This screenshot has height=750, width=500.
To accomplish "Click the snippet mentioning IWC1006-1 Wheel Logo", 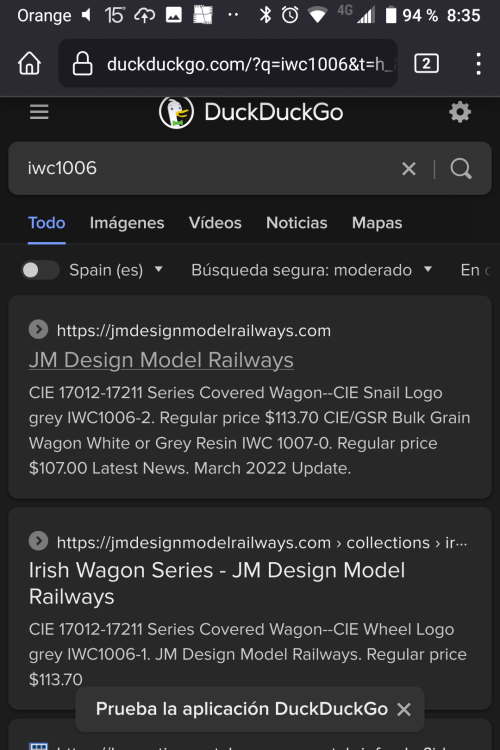I will (x=247, y=654).
